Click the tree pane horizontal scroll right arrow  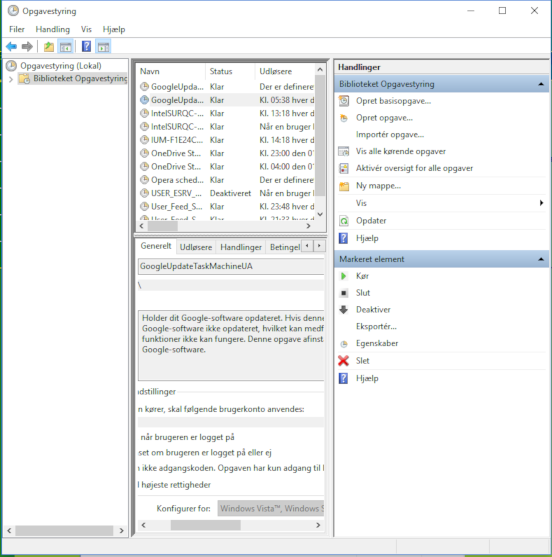(121, 531)
